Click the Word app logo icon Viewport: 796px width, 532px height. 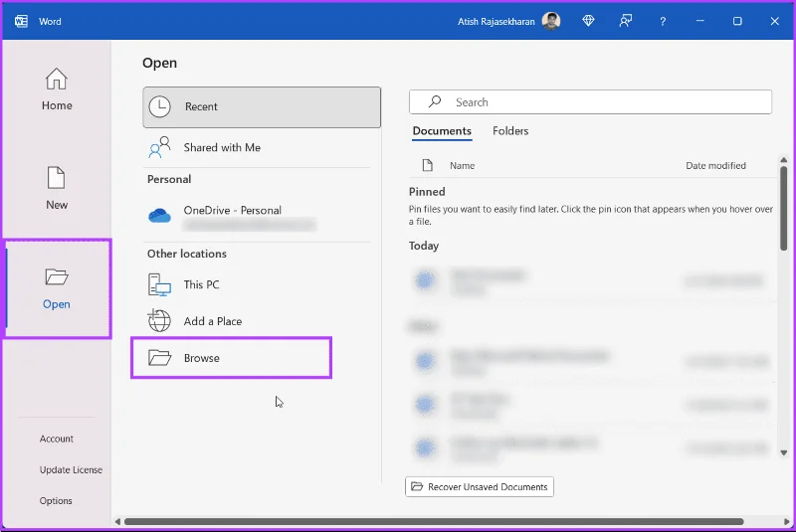21,21
